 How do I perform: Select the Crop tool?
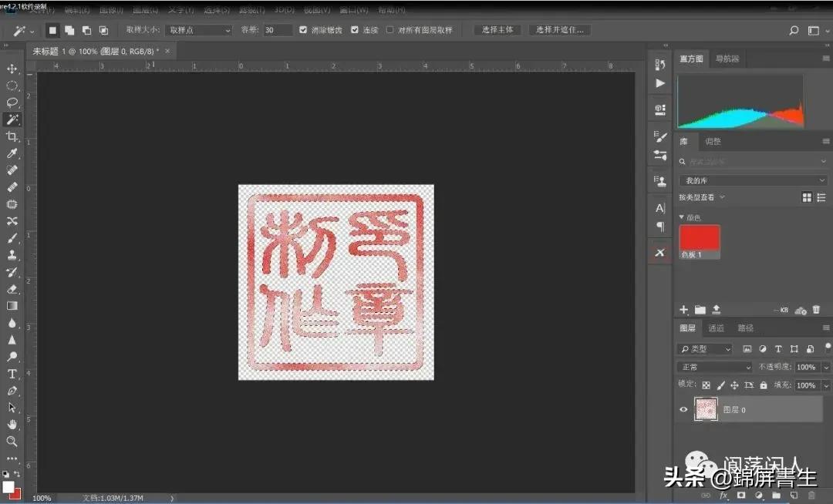[12, 136]
